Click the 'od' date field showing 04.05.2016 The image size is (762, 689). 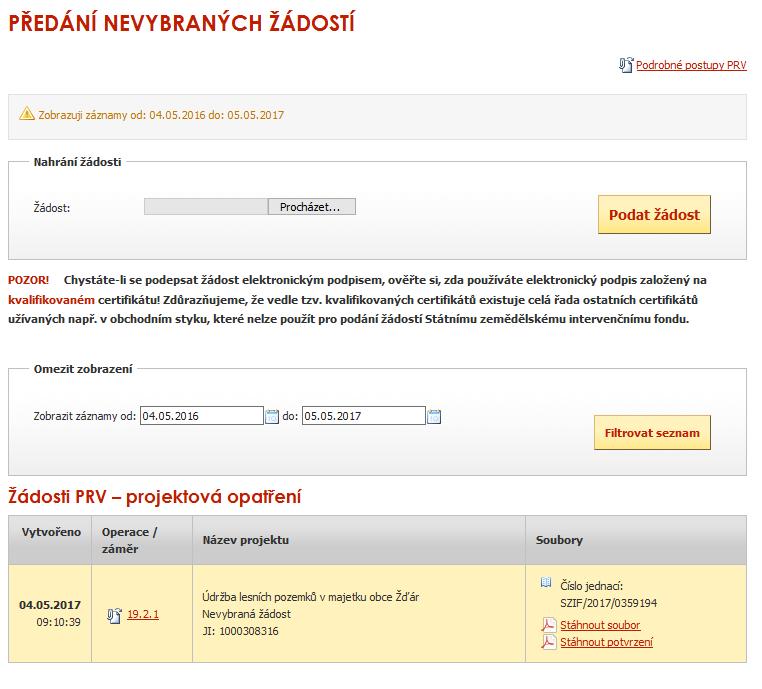click(202, 416)
